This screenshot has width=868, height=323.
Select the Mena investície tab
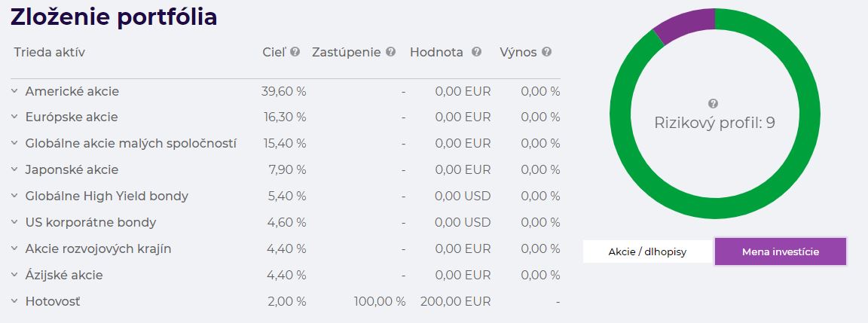[781, 251]
